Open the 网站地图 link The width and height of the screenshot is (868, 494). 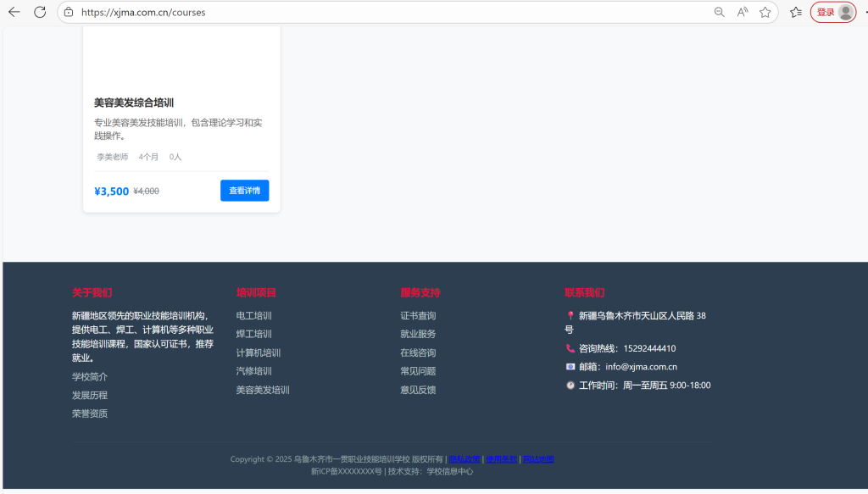click(x=538, y=459)
